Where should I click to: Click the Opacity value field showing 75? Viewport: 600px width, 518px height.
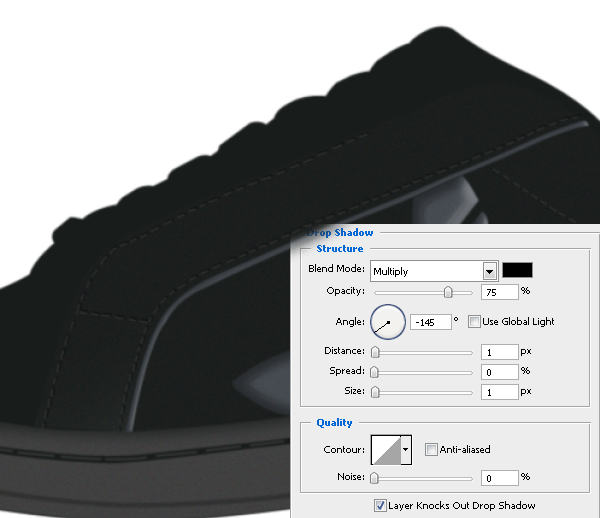click(x=500, y=292)
